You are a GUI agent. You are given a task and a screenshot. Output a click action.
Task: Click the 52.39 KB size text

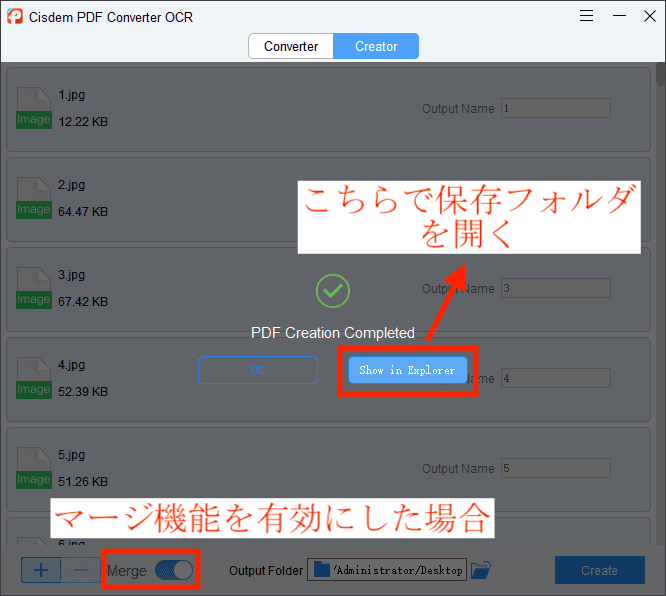(83, 392)
